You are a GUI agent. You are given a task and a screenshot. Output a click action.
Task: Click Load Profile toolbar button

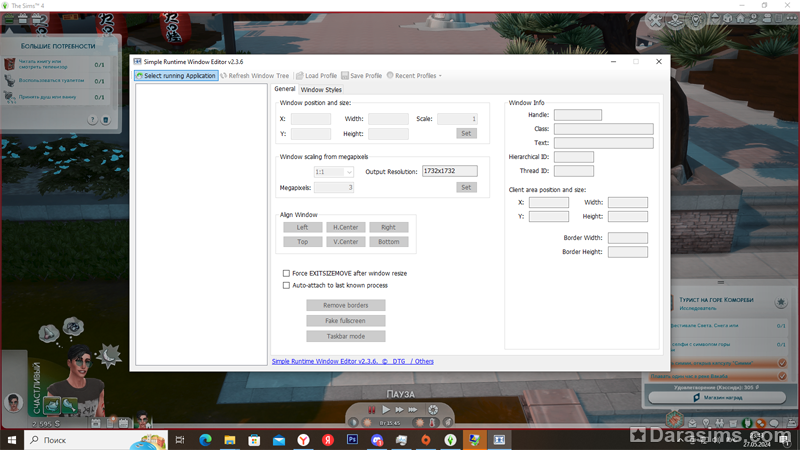click(x=316, y=76)
